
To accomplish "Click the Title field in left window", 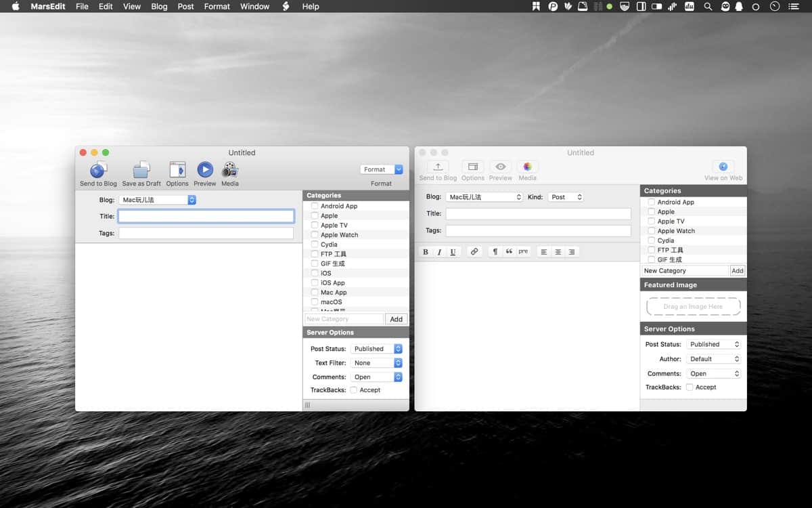I will 206,216.
